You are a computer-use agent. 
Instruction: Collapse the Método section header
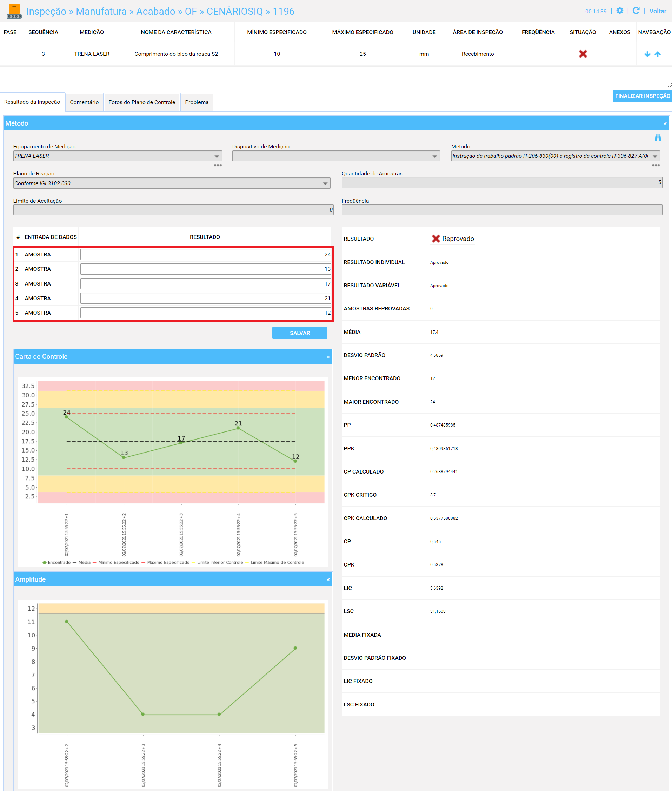(x=665, y=124)
